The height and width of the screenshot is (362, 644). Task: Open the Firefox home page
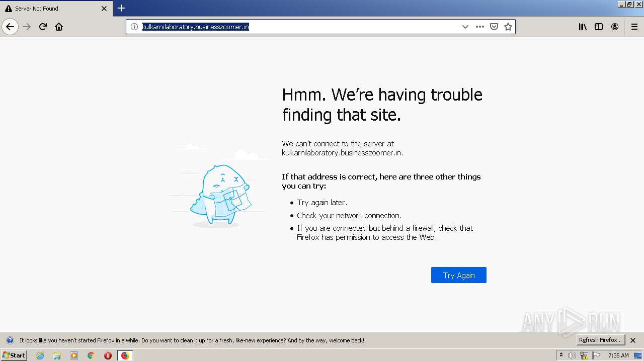coord(59,27)
